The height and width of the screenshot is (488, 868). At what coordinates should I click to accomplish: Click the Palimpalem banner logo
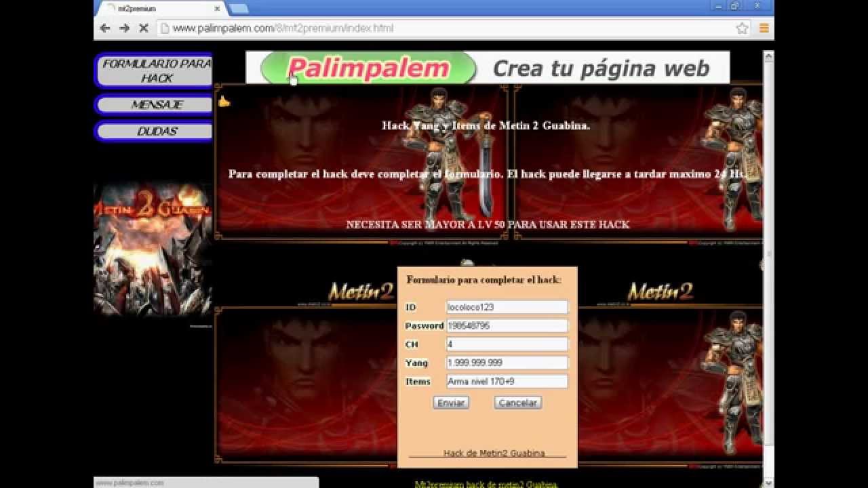pyautogui.click(x=368, y=68)
